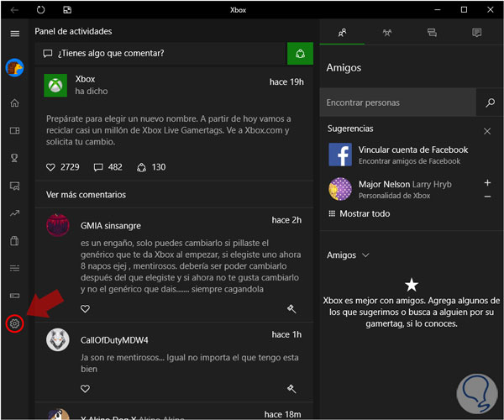Image resolution: width=504 pixels, height=420 pixels.
Task: Click 'Ver más comentarios' link
Action: coord(86,195)
